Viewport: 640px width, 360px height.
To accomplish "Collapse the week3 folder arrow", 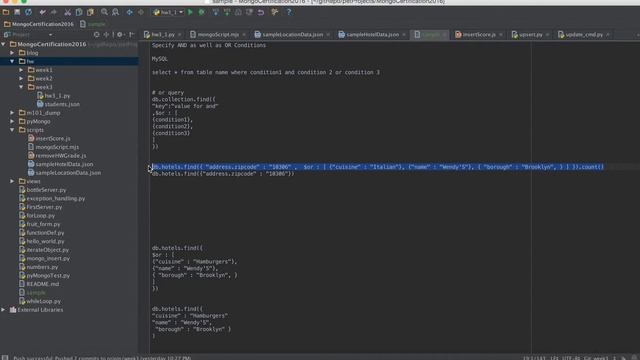I will (x=21, y=87).
